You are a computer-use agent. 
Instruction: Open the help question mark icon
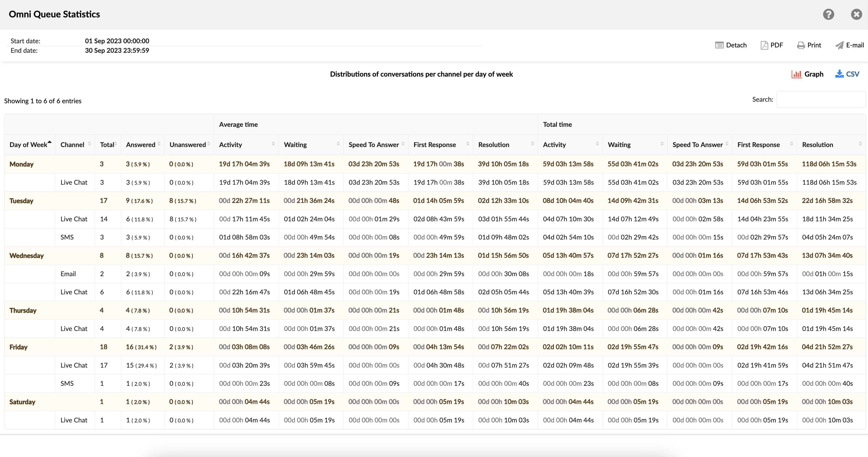[828, 14]
